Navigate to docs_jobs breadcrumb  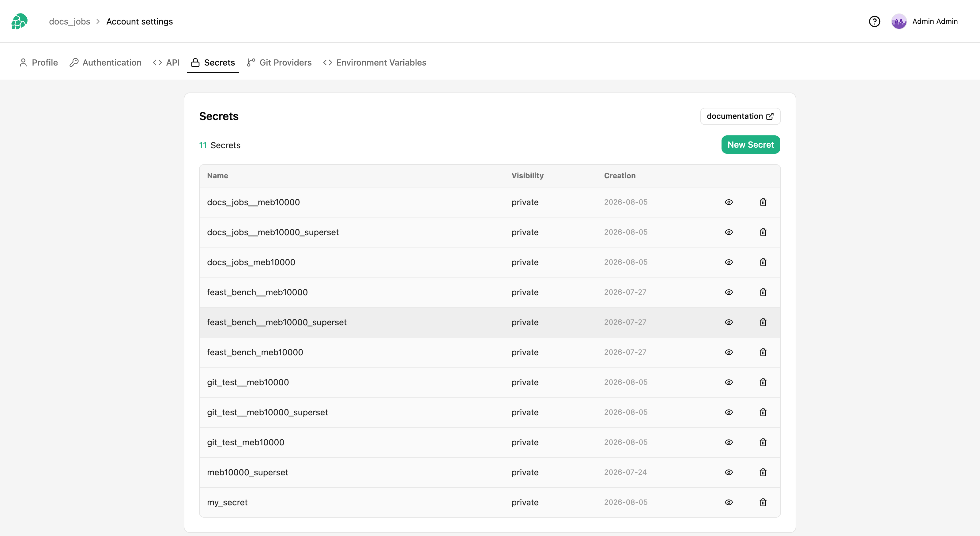(x=70, y=22)
